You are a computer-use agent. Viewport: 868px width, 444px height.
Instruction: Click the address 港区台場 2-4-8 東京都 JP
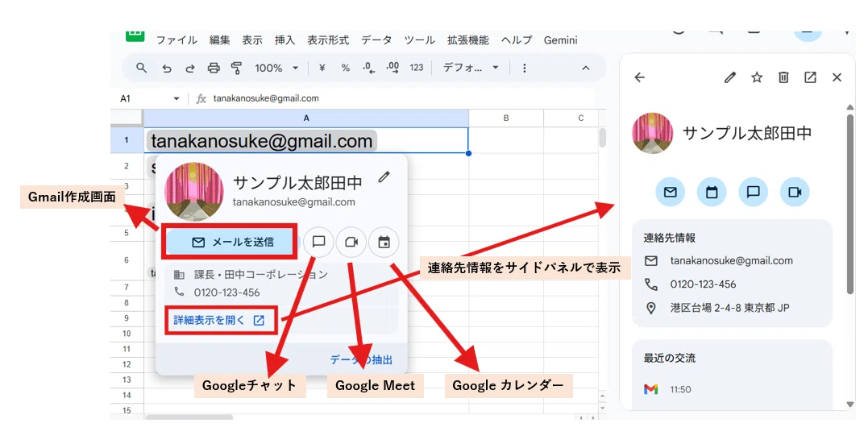[x=729, y=309]
